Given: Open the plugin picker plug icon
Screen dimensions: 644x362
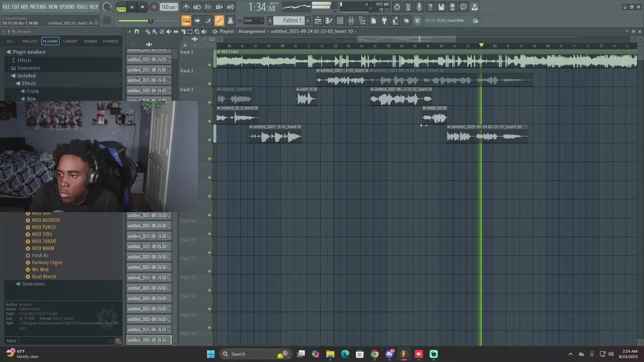Looking at the screenshot, I should point(384,21).
